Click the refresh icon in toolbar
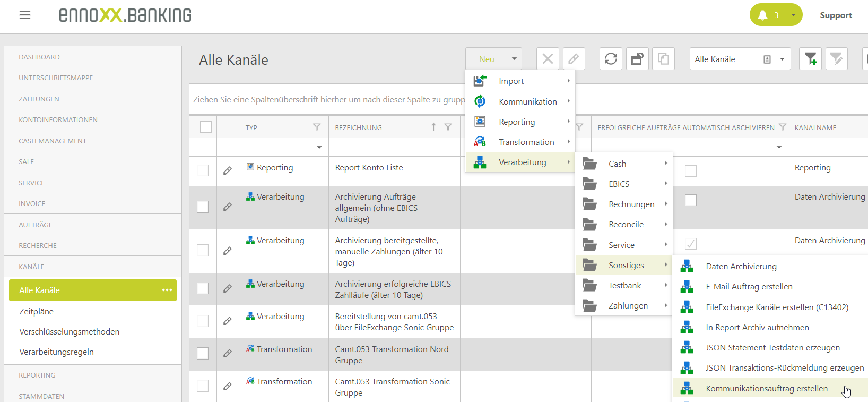 (611, 59)
